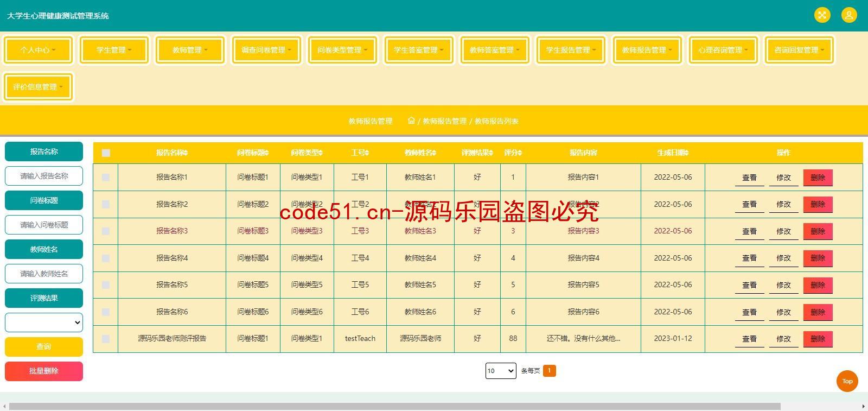Check the row for 报告名称3
Image resolution: width=868 pixels, height=411 pixels.
click(106, 231)
